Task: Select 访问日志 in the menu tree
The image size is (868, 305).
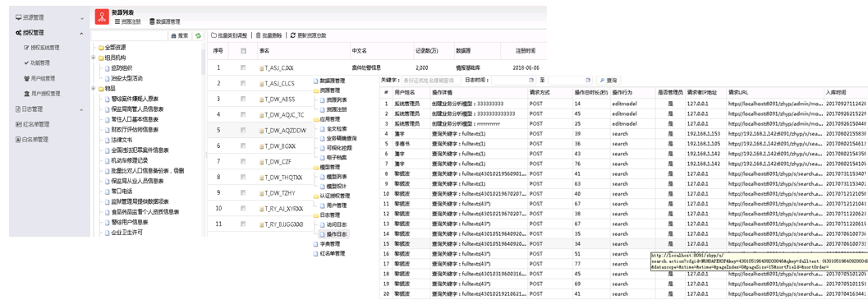Action: tap(333, 224)
